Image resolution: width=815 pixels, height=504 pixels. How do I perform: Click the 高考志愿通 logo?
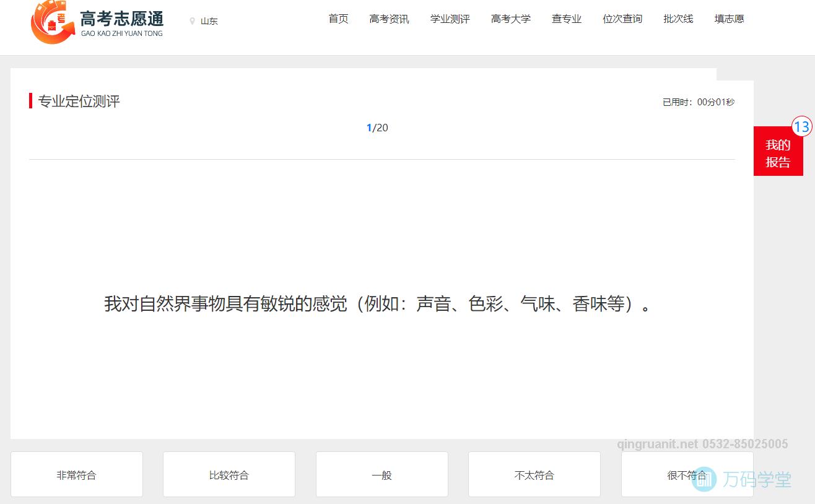(x=96, y=23)
